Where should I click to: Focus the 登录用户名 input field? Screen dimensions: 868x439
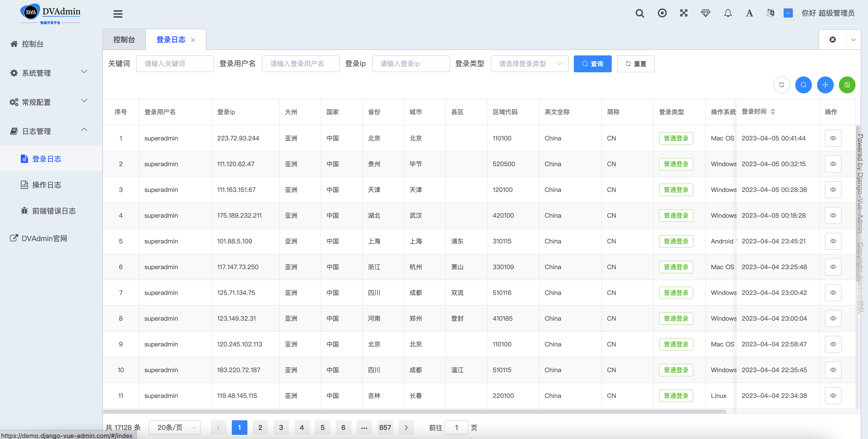click(x=301, y=64)
